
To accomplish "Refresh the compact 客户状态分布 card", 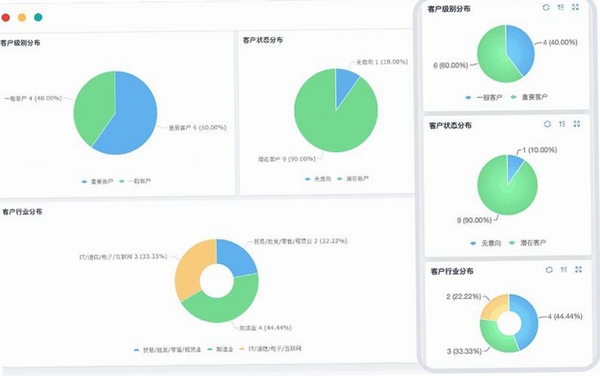I will (547, 124).
